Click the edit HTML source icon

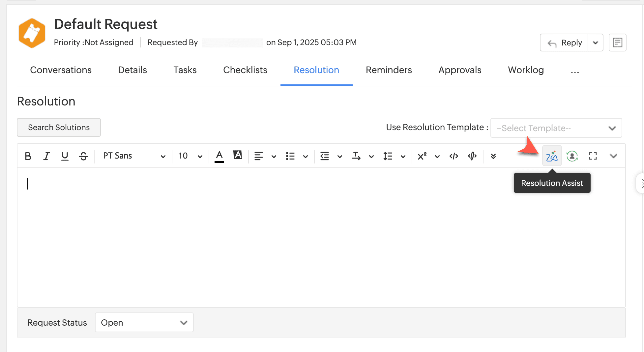point(472,156)
